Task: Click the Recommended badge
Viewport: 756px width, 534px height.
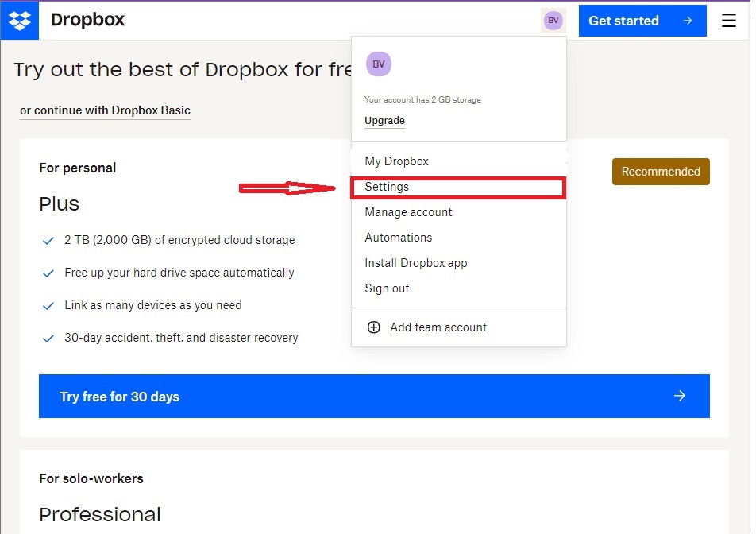Action: pos(661,172)
